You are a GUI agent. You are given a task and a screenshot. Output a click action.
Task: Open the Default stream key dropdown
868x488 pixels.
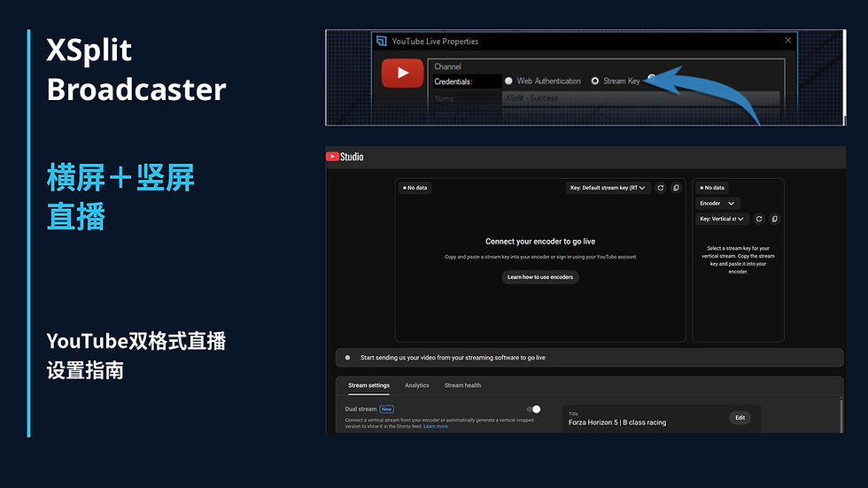(608, 188)
